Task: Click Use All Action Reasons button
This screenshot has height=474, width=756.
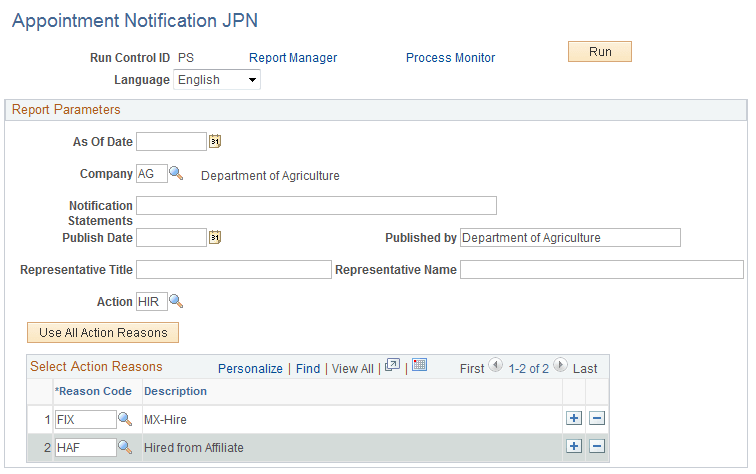Action: (x=103, y=333)
